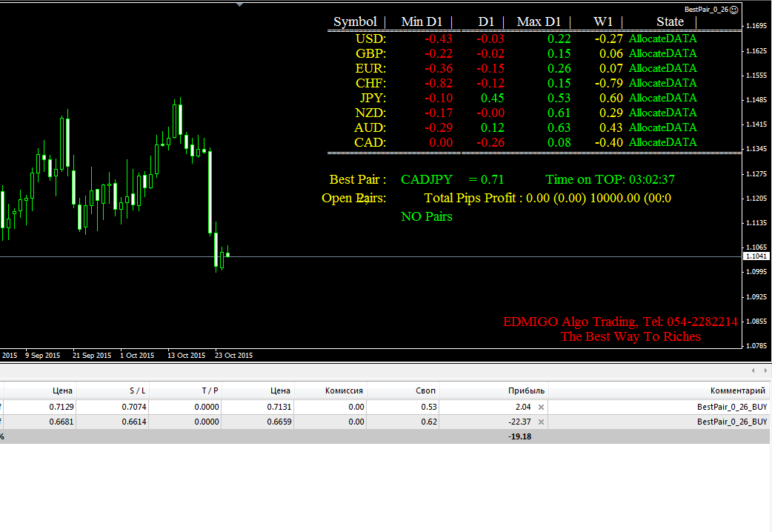The height and width of the screenshot is (532, 772).
Task: Click the current price label 1.1041
Action: 756,256
